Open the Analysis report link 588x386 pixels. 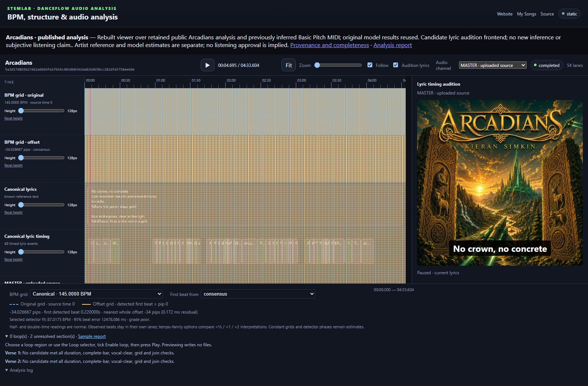pos(392,45)
